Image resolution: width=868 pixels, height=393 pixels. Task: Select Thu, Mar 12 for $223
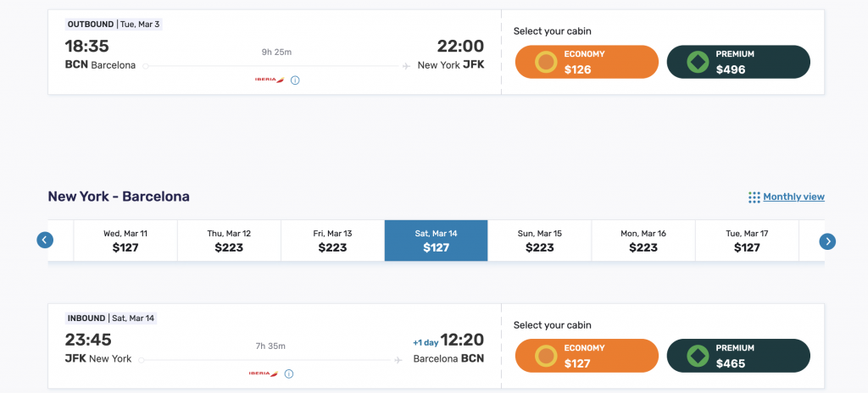229,241
